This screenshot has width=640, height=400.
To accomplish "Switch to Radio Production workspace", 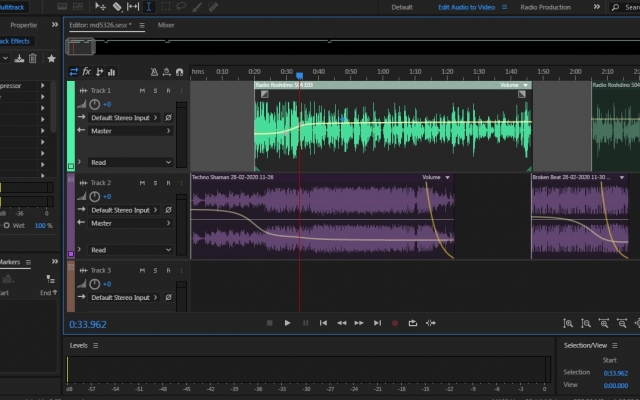I will click(x=545, y=7).
